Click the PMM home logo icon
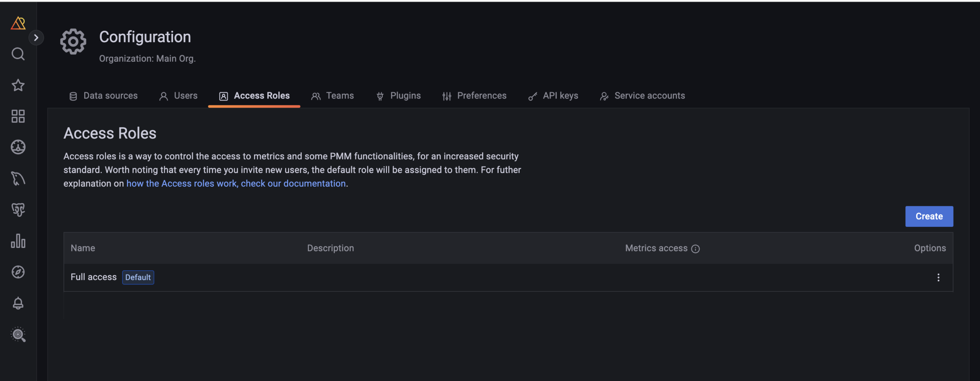 coord(18,23)
